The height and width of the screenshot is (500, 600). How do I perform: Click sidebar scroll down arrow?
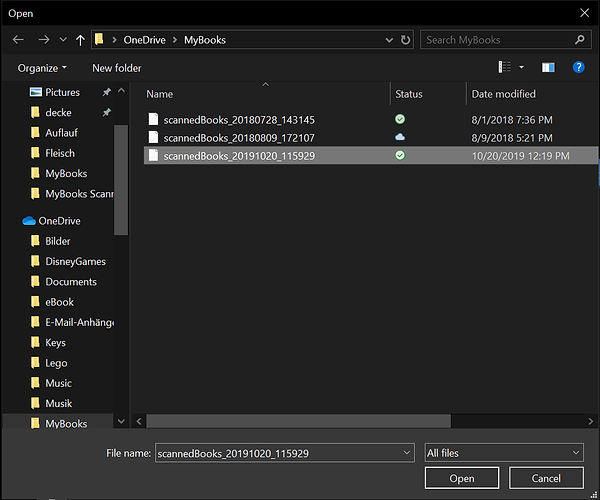tap(121, 421)
